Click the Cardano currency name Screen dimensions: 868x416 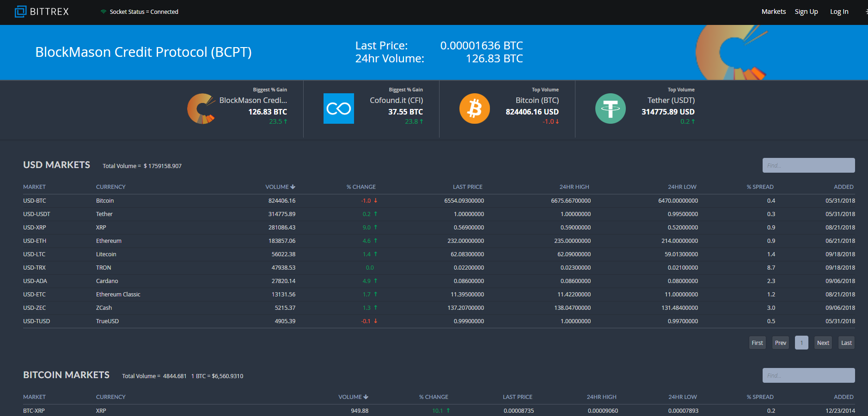[107, 281]
